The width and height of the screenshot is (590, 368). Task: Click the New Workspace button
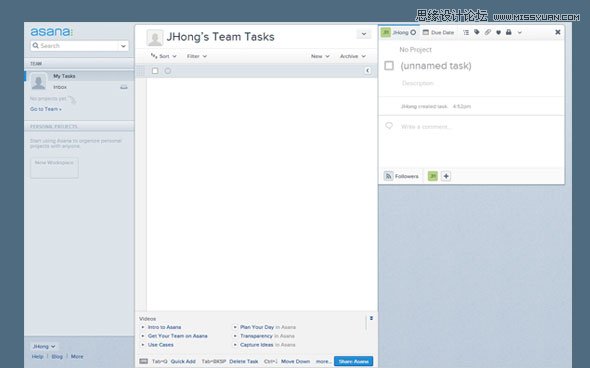pyautogui.click(x=54, y=167)
